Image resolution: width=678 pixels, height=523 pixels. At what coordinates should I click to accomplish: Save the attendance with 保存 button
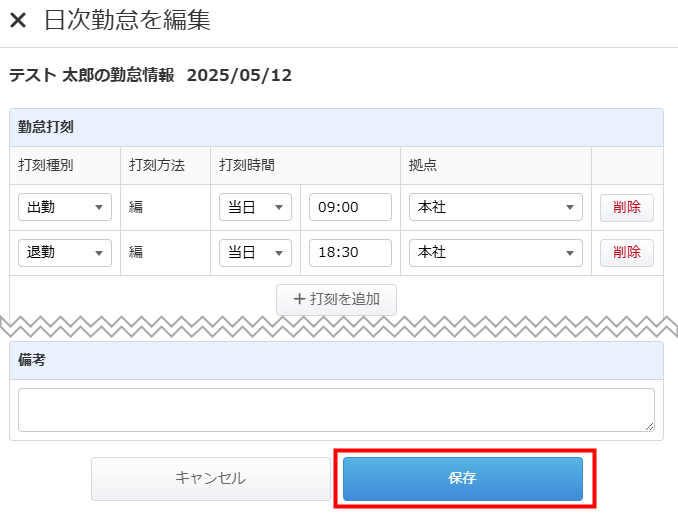click(463, 478)
